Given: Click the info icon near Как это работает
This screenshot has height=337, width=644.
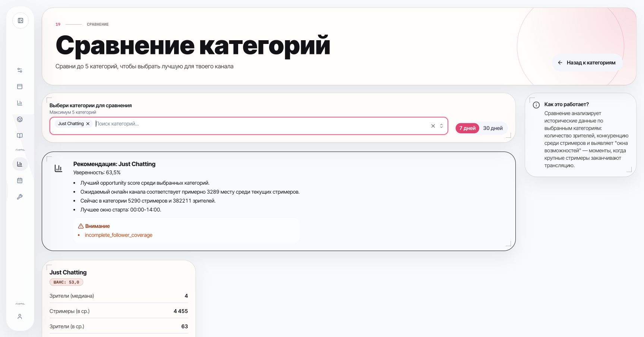Looking at the screenshot, I should tap(536, 105).
